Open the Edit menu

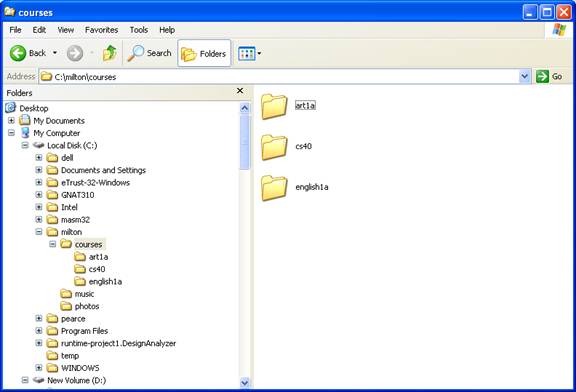(x=39, y=30)
